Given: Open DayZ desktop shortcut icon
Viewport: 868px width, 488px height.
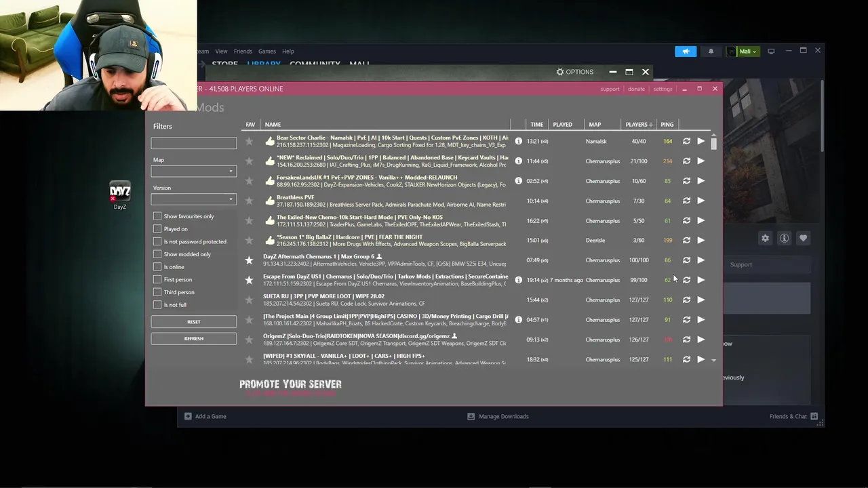Looking at the screenshot, I should tap(120, 196).
